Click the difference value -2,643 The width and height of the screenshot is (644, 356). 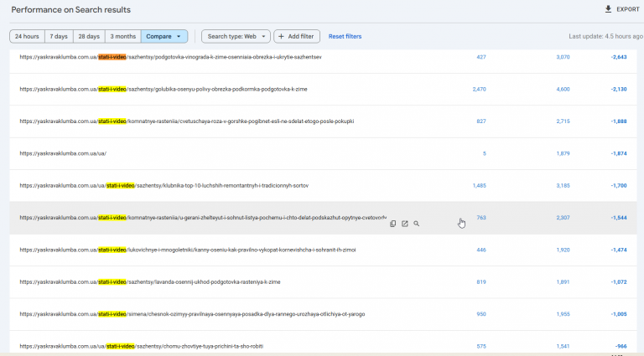[619, 57]
